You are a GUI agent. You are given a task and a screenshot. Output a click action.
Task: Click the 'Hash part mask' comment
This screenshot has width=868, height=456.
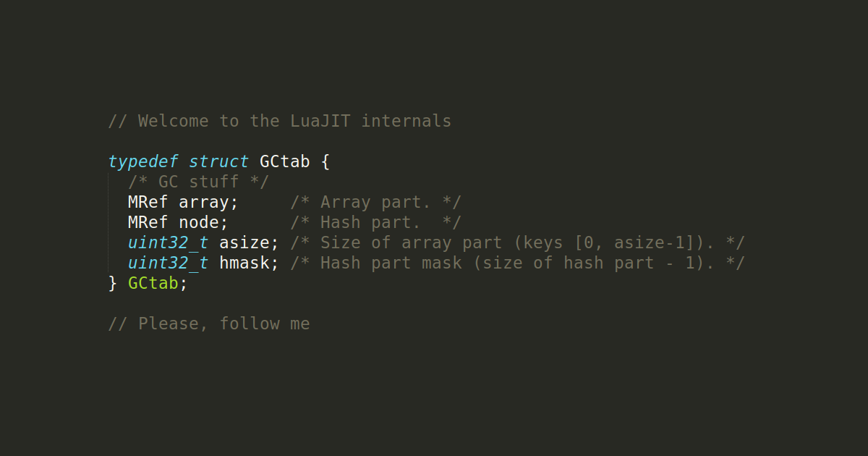coord(517,263)
